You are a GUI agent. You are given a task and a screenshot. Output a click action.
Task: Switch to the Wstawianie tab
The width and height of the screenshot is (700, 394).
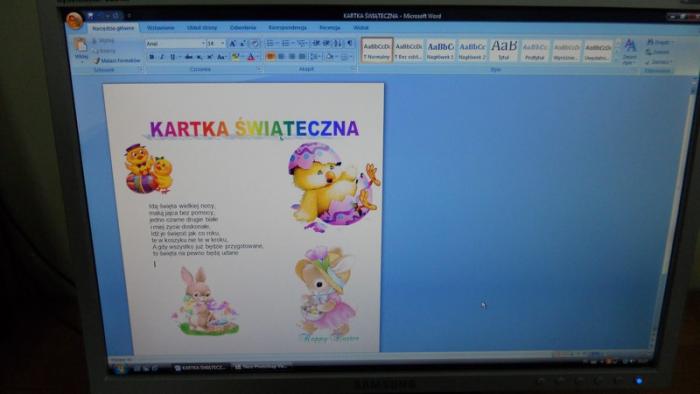tap(160, 28)
